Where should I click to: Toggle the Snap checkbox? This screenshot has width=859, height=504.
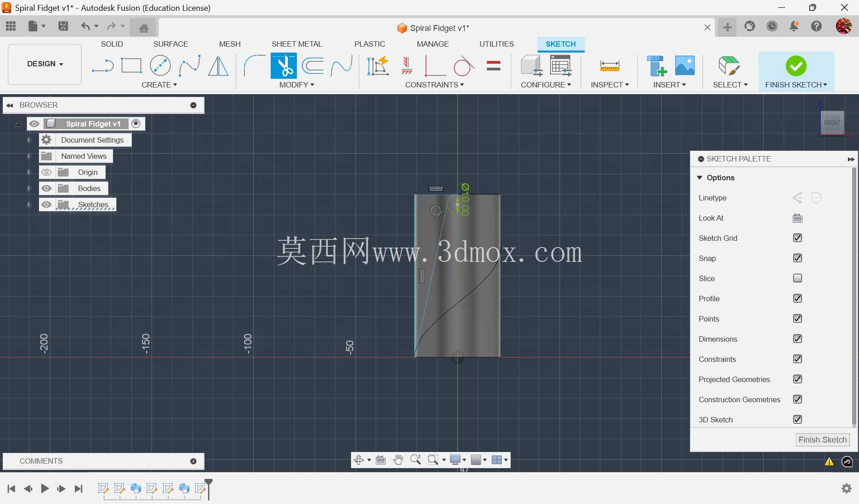pyautogui.click(x=797, y=258)
